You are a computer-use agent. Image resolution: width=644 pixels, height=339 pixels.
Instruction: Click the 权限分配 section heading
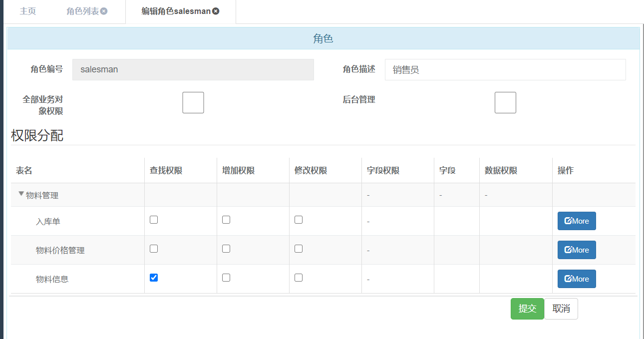click(37, 135)
